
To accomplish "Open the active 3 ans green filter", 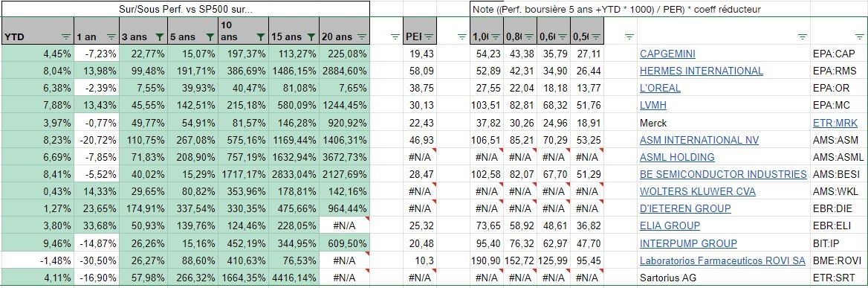I will click(160, 37).
